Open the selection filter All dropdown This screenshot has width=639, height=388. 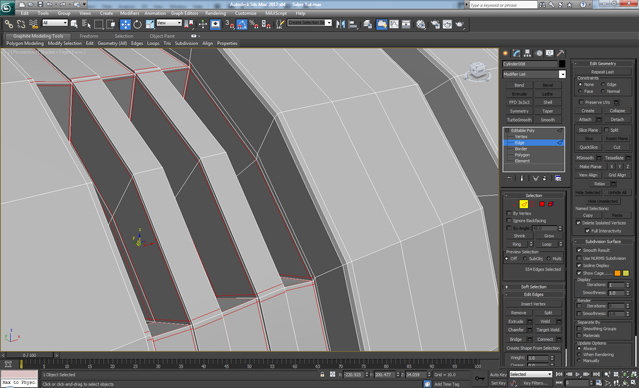55,23
